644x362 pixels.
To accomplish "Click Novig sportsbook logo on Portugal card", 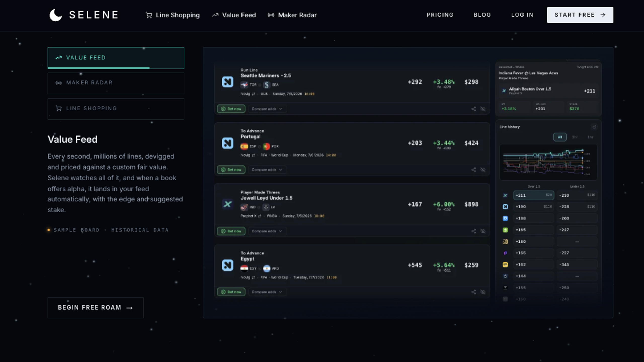I will [x=227, y=143].
